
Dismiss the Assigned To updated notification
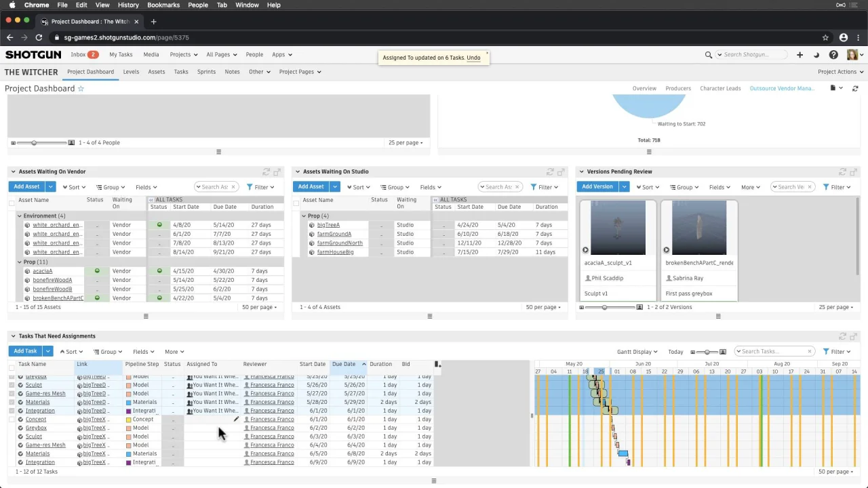click(x=486, y=53)
